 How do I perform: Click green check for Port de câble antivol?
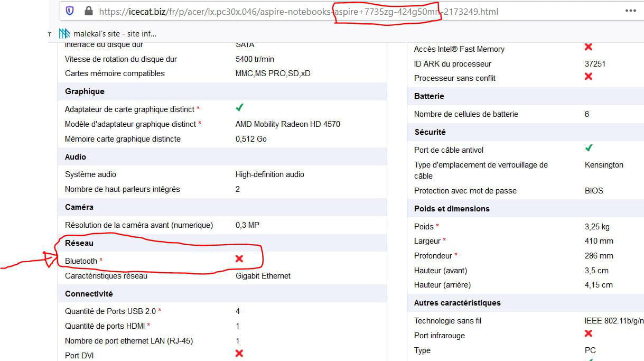589,148
